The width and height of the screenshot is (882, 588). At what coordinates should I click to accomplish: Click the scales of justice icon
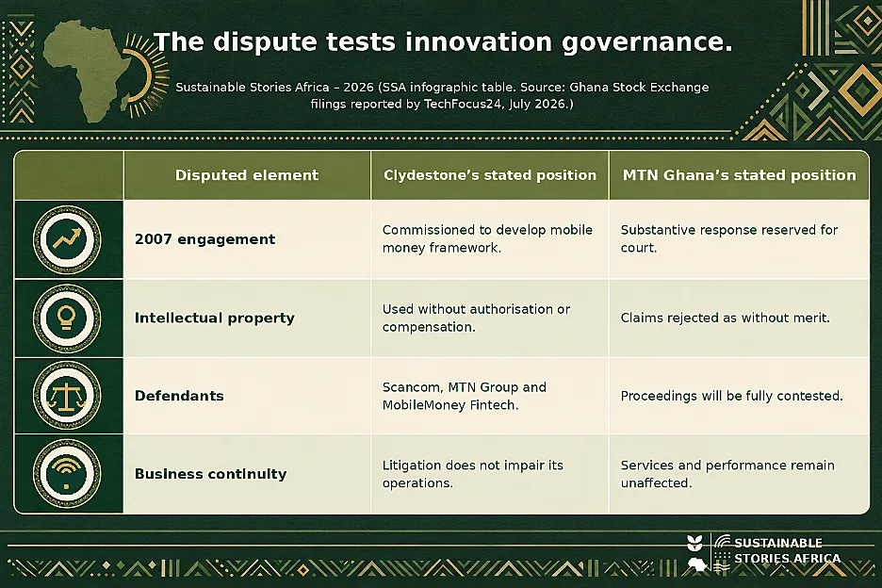67,396
